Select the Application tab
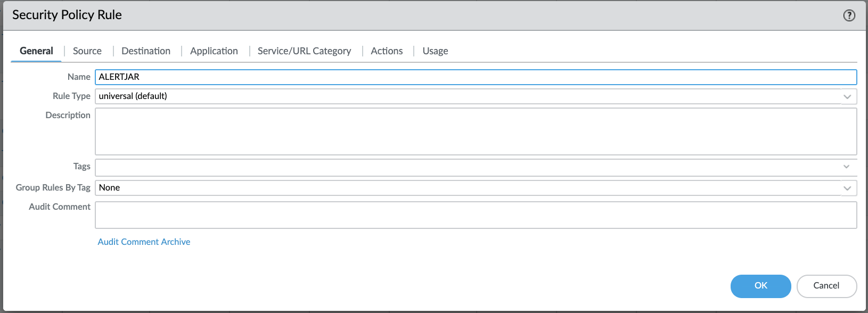Image resolution: width=868 pixels, height=313 pixels. click(214, 51)
